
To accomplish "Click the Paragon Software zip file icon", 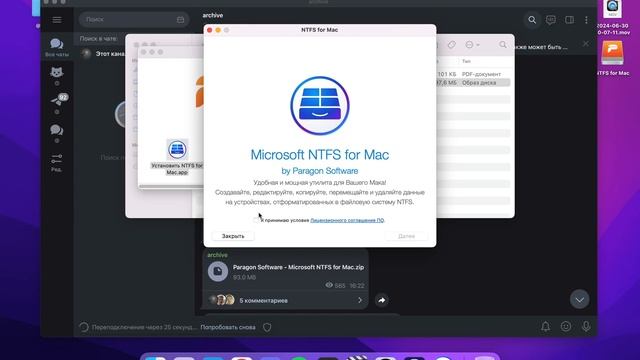I will [x=218, y=271].
